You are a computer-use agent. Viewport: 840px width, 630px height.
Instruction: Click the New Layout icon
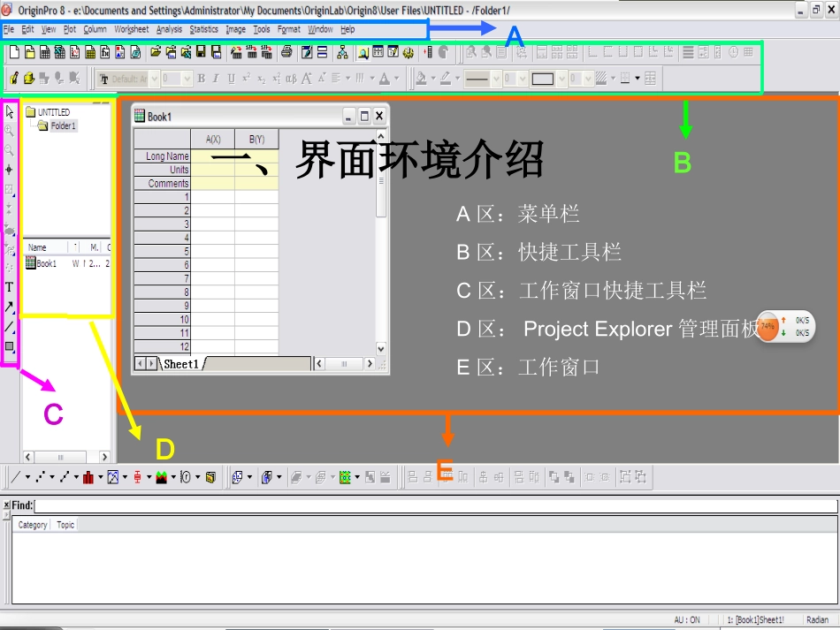point(120,52)
